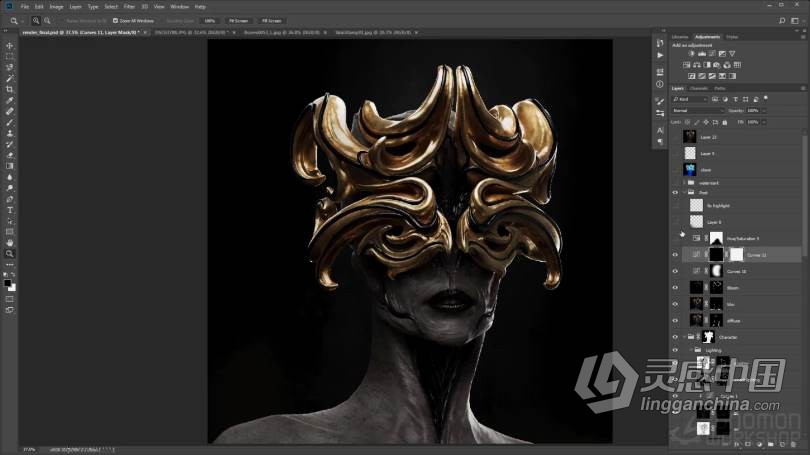
Task: Open the Opacity slider dropdown arrow
Action: [x=764, y=111]
